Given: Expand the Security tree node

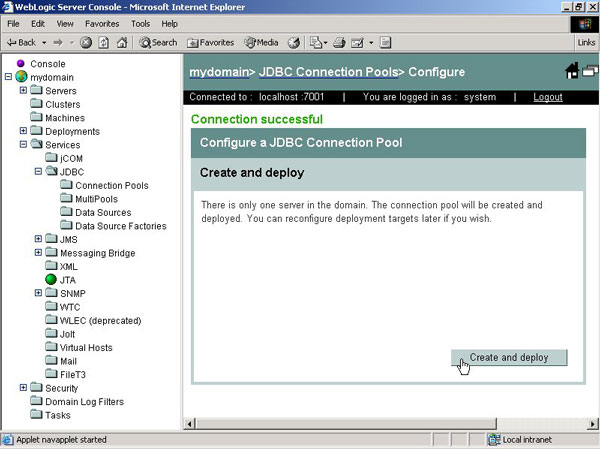Looking at the screenshot, I should coord(23,387).
